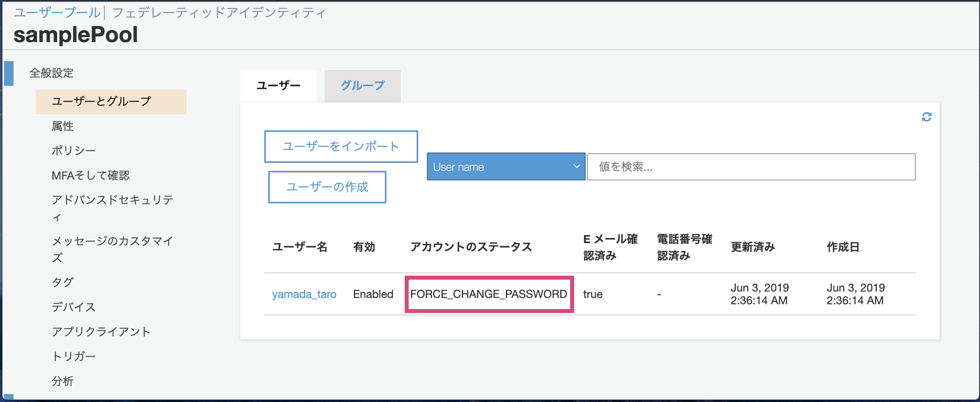Open メッセージのカスタマイズ in sidebar

coord(113,249)
